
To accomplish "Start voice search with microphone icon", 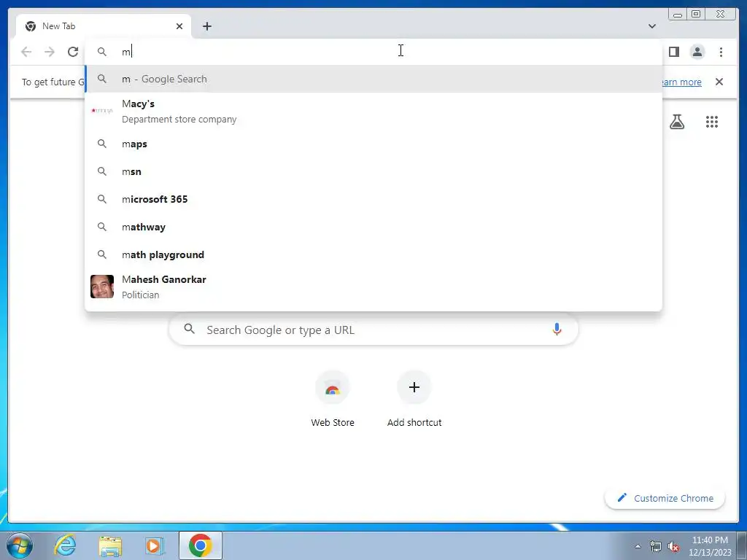I will (557, 329).
